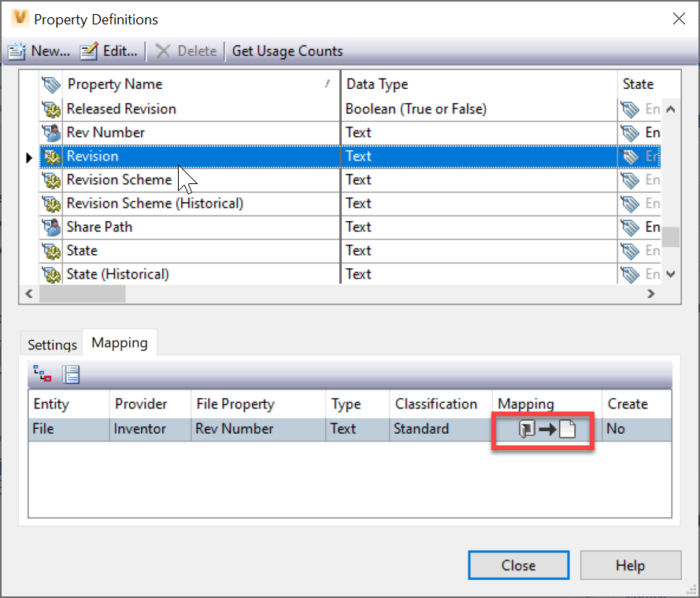Switch to the Settings tab

pos(50,344)
